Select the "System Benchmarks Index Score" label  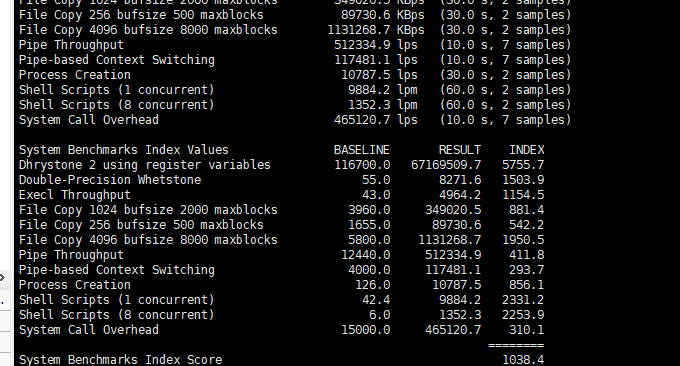pyautogui.click(x=120, y=360)
